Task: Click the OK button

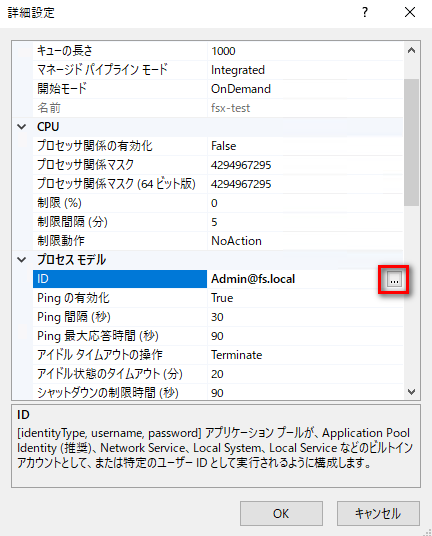Action: (281, 513)
